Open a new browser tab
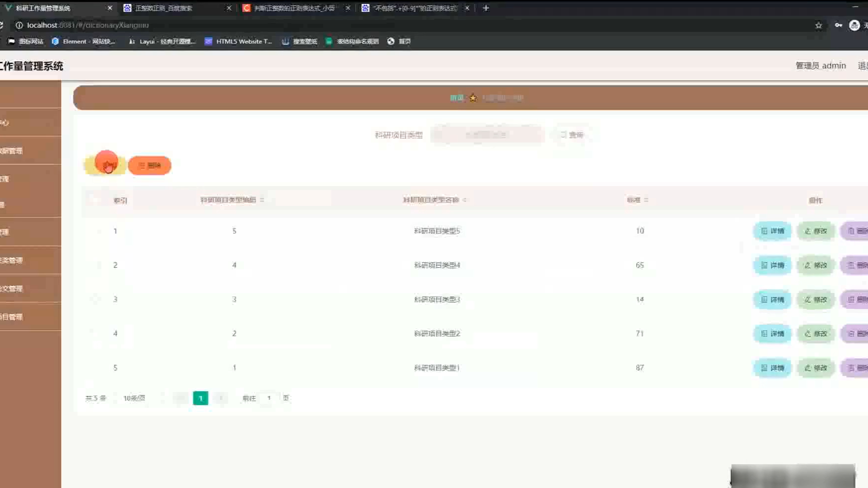The width and height of the screenshot is (868, 488). [x=486, y=8]
